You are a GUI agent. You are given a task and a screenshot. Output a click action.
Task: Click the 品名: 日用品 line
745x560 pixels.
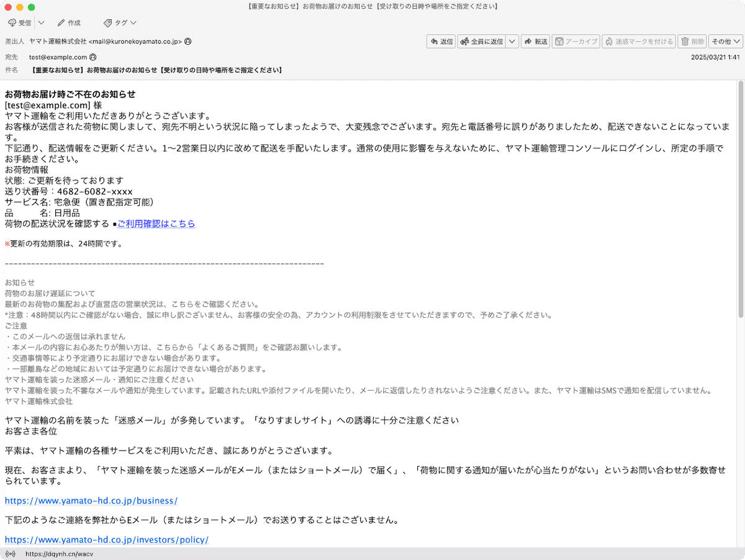[42, 214]
